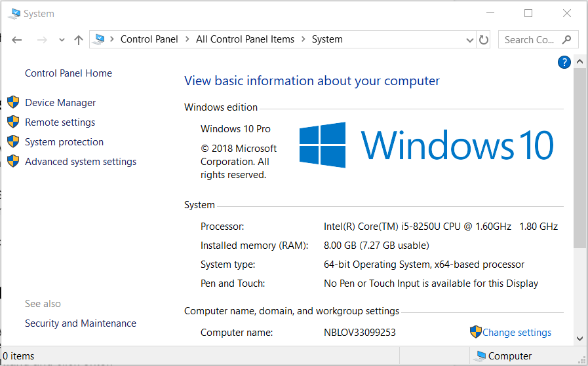The height and width of the screenshot is (366, 588).
Task: Click the search magnifier icon
Action: pyautogui.click(x=567, y=39)
